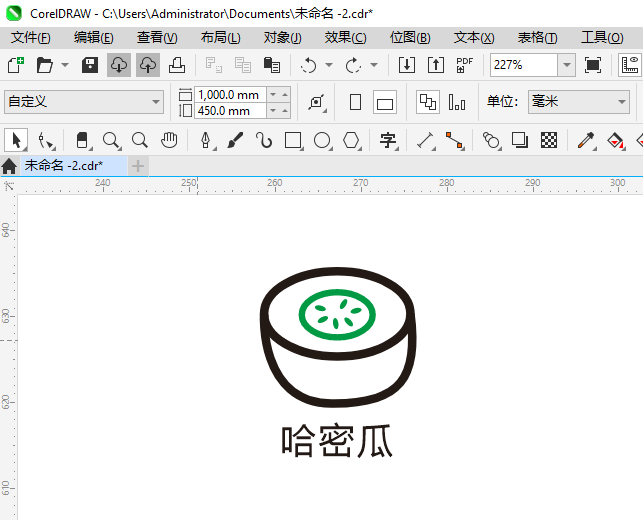Select the first Zoom magnifier tool
This screenshot has width=643, height=520.
tap(111, 140)
